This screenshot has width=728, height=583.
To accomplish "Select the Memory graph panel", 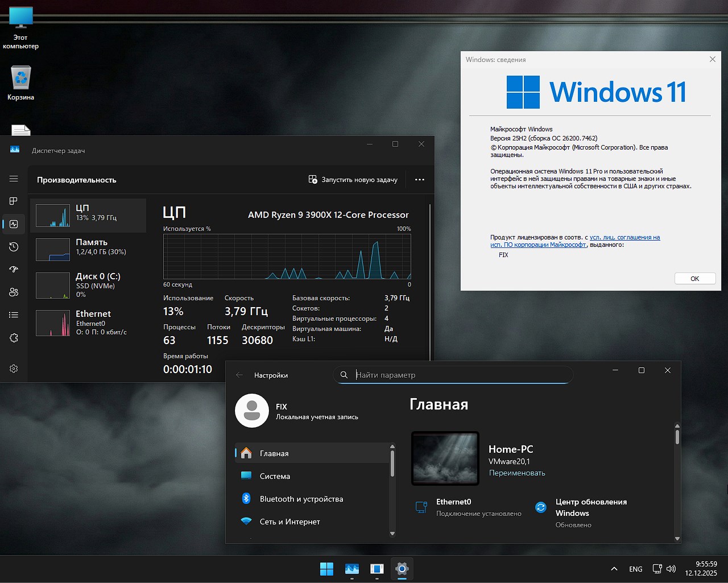I will coord(88,249).
